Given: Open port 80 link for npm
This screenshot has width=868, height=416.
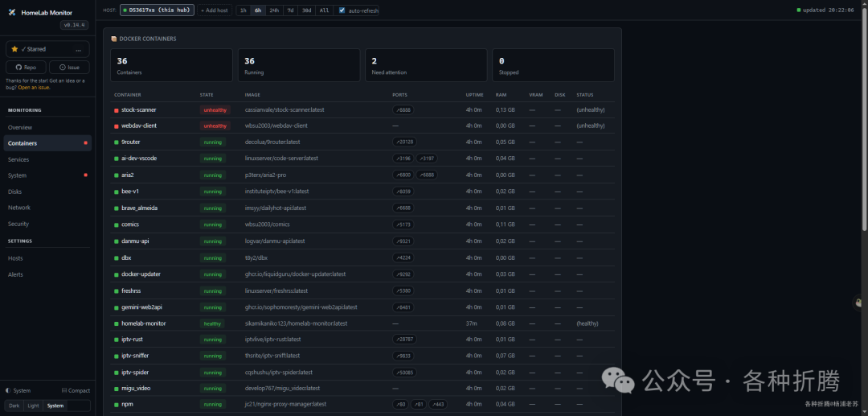Looking at the screenshot, I should tap(400, 405).
